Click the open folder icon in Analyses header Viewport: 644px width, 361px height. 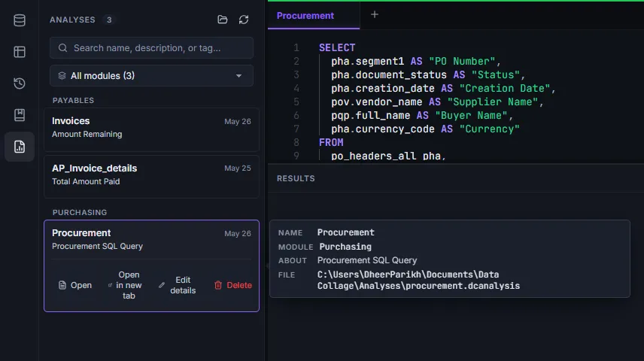tap(222, 20)
